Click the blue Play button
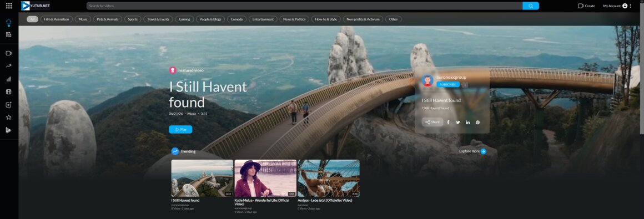This screenshot has width=644, height=219. pyautogui.click(x=180, y=130)
